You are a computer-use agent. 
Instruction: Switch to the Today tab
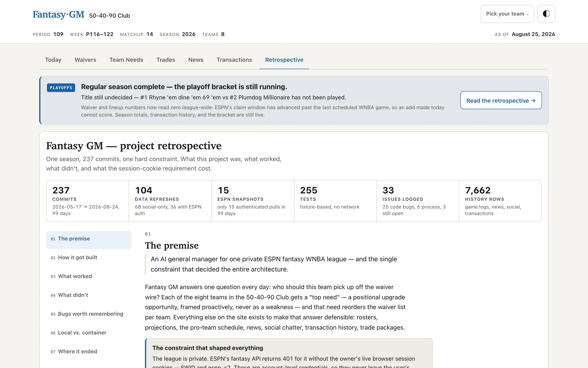tap(53, 60)
